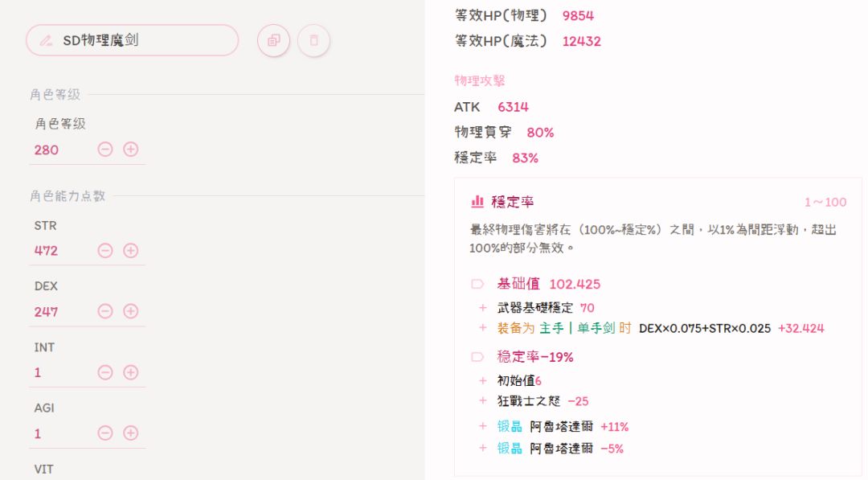Click the plus beside 狂戰士之怒 -25
The width and height of the screenshot is (868, 480).
click(x=482, y=400)
